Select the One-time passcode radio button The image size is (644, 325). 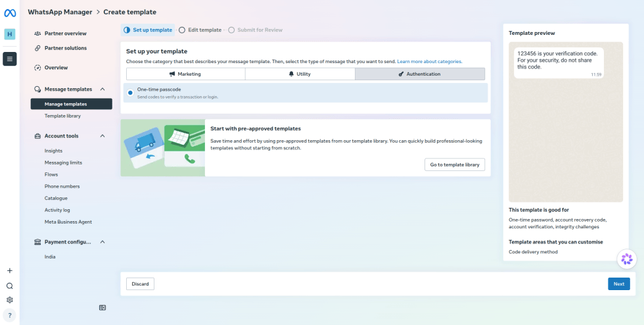[x=130, y=93]
